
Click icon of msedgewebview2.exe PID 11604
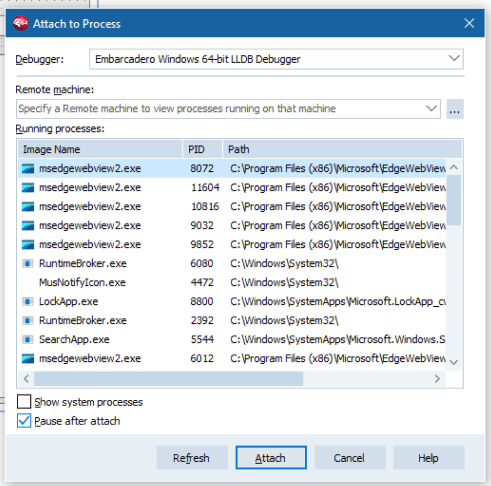pyautogui.click(x=28, y=188)
